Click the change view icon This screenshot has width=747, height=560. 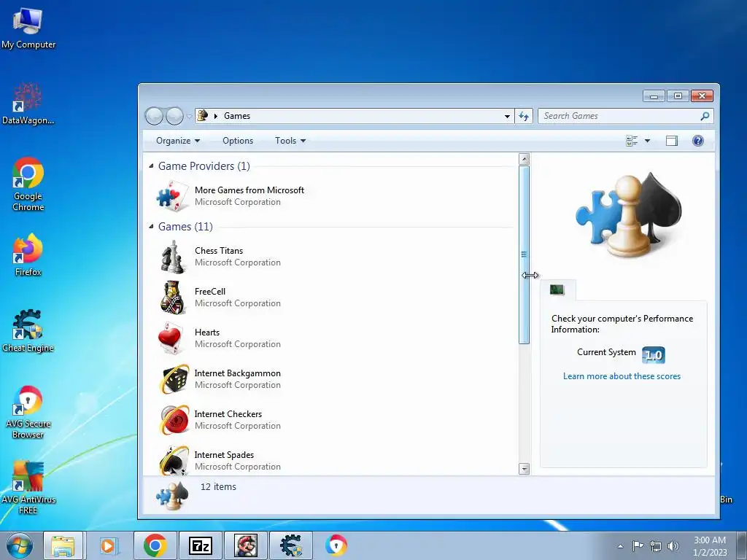632,141
